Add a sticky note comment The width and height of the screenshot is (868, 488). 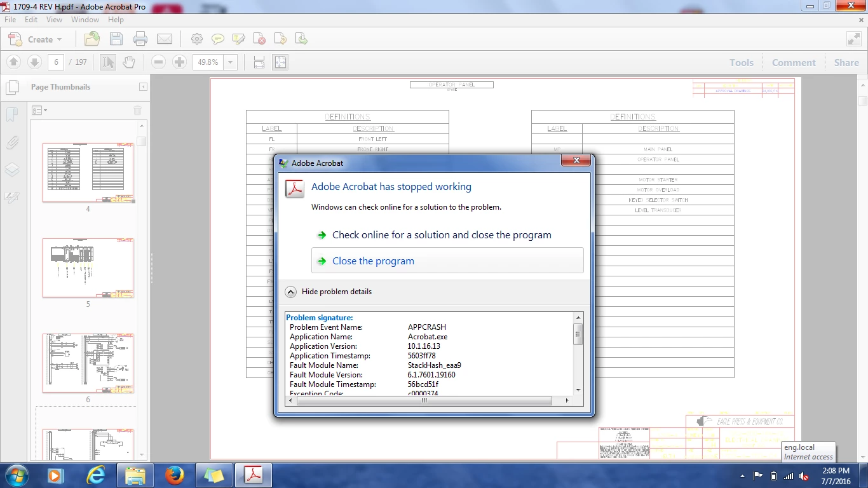click(217, 39)
